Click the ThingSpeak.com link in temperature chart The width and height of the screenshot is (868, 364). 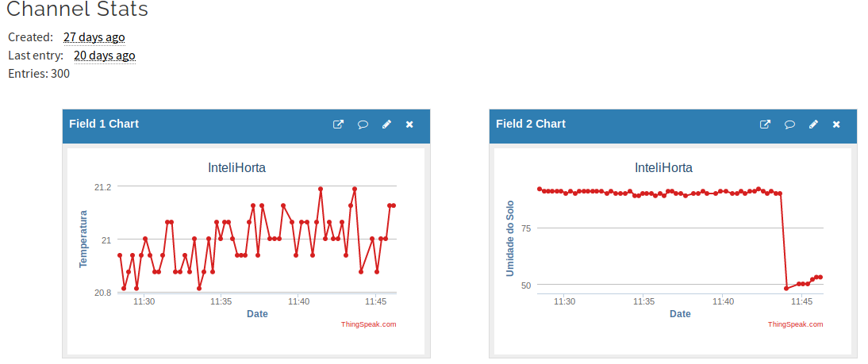368,324
